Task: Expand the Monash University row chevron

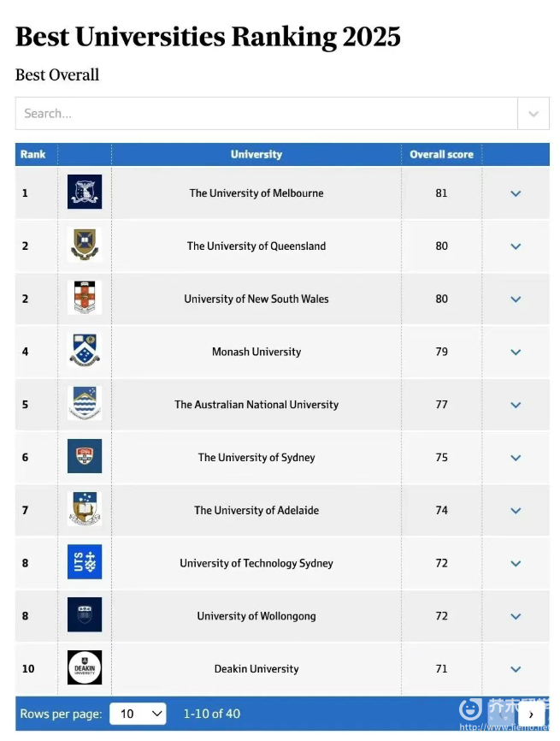Action: pyautogui.click(x=516, y=352)
